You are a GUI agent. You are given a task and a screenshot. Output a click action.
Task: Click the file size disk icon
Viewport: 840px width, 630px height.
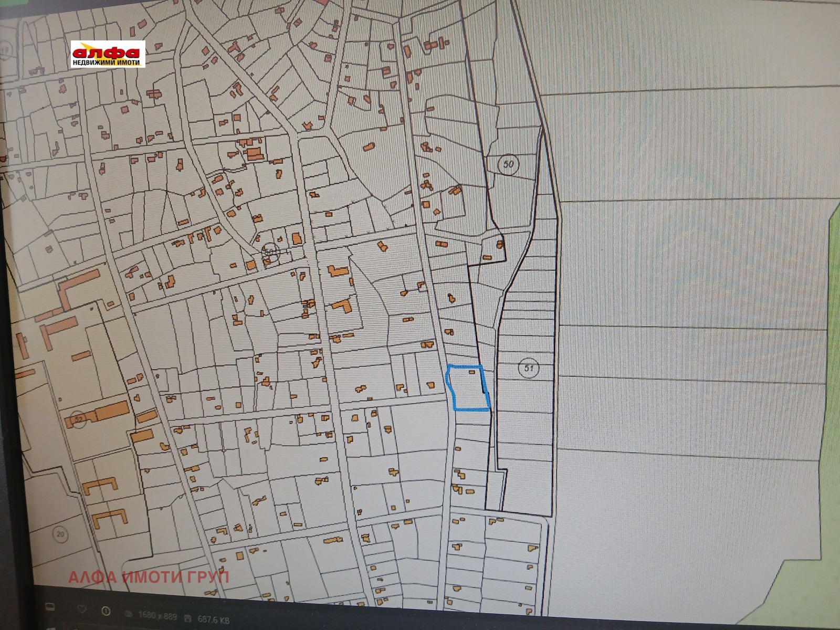pos(188,617)
